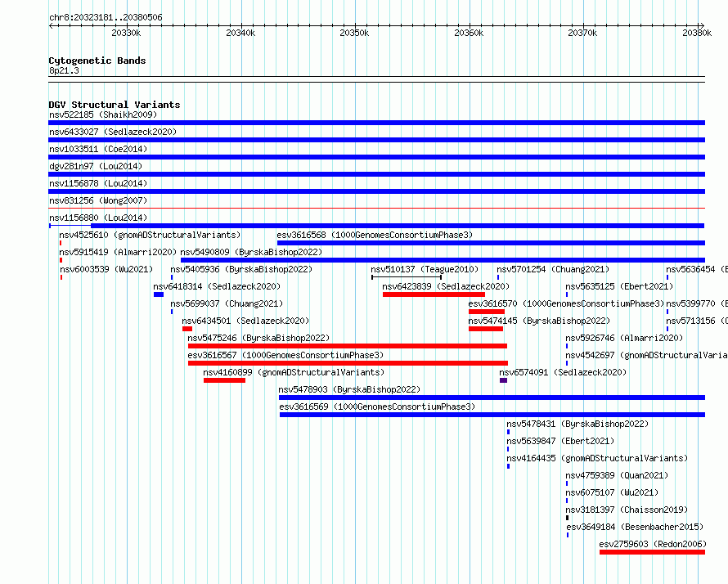Select nsv5475246 (ByrskaBishop2022) label
The height and width of the screenshot is (584, 728).
258,338
